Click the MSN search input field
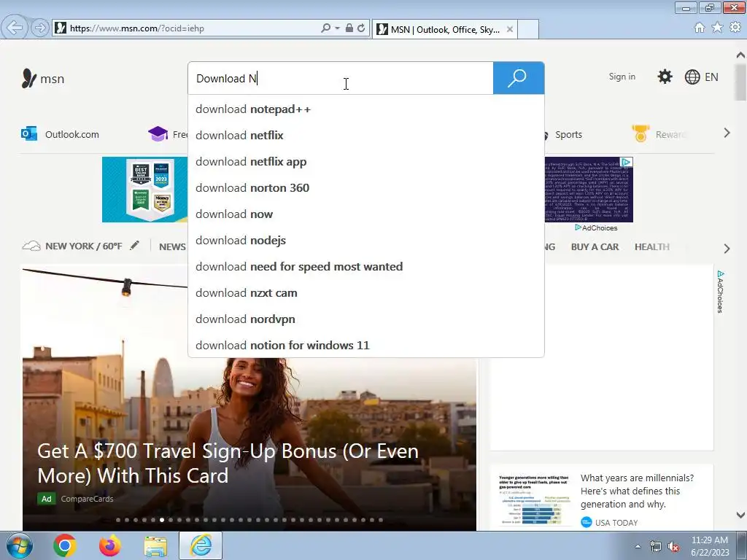Viewport: 747px width, 560px height. tap(341, 78)
